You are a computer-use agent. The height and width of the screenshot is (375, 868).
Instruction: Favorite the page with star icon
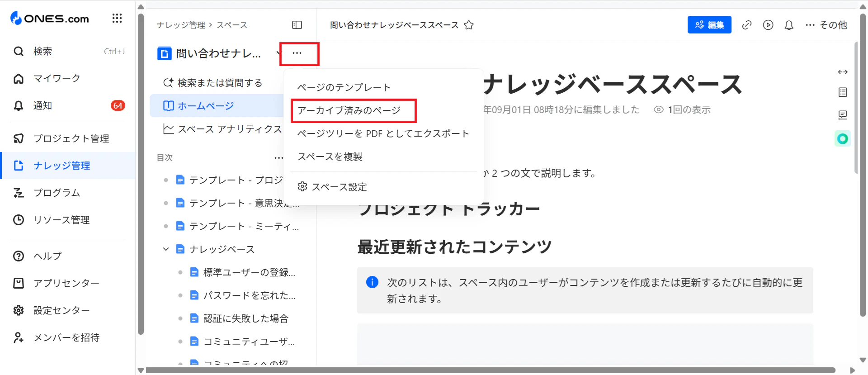tap(469, 25)
